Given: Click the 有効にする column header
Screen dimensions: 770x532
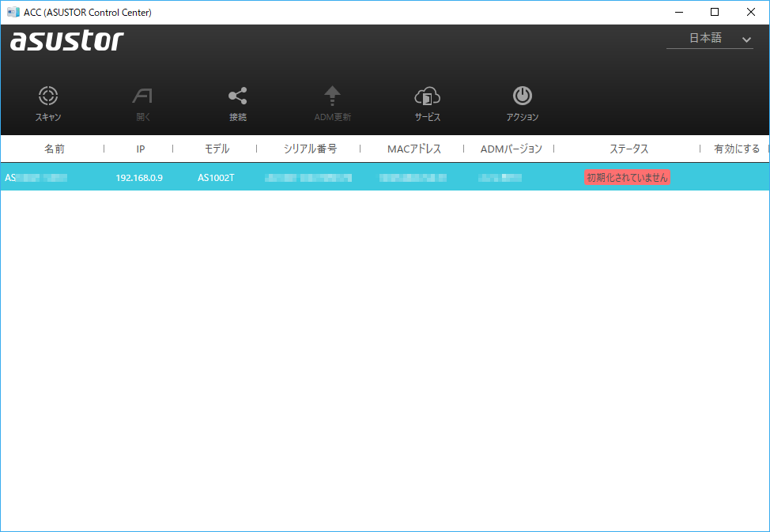Looking at the screenshot, I should tap(737, 149).
